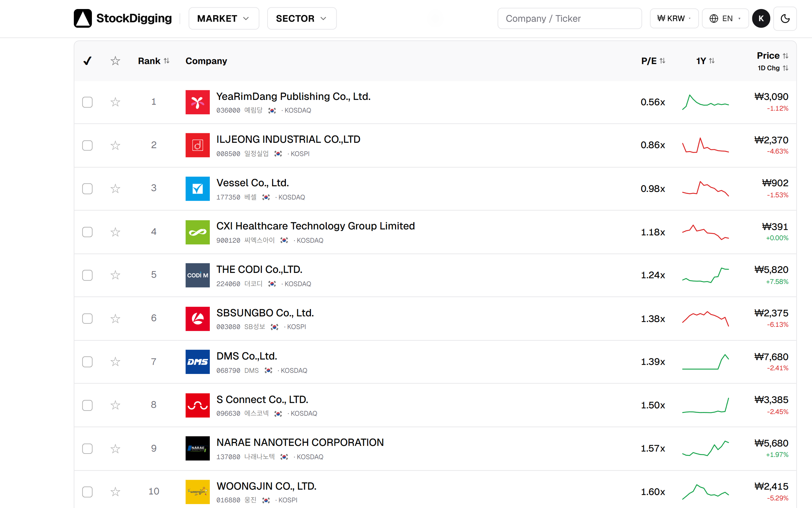Check the CXI Healthcare row checkbox

click(x=87, y=232)
